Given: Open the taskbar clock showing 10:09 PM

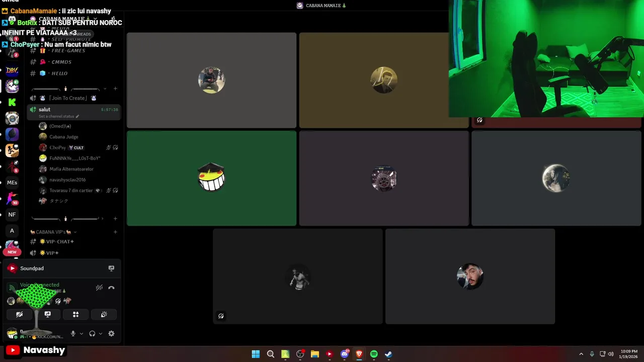Looking at the screenshot, I should [629, 354].
